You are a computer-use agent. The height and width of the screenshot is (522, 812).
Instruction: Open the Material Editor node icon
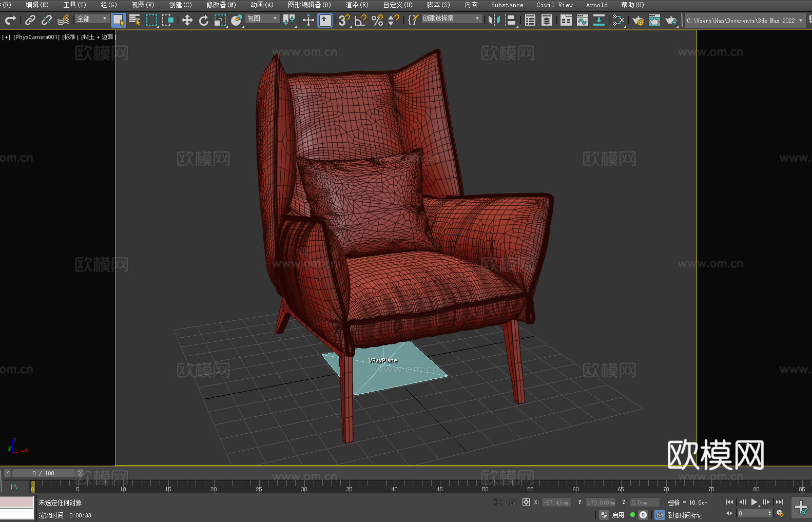[618, 20]
